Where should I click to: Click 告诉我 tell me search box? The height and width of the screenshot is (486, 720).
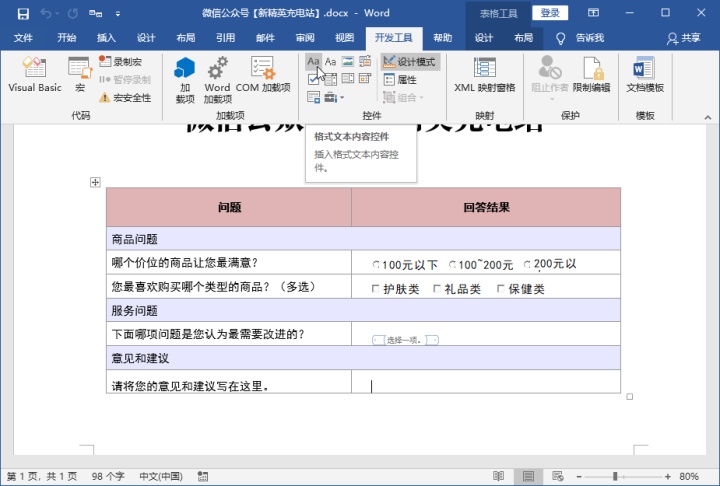(x=580, y=38)
